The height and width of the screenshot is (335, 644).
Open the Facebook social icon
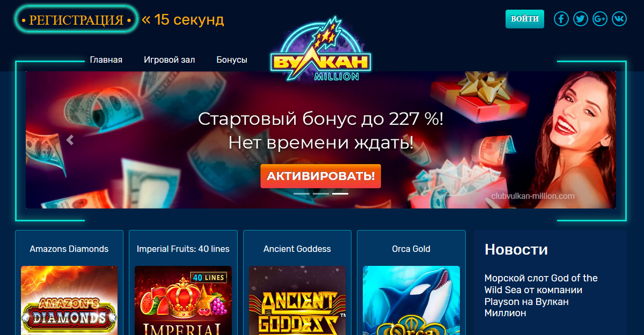pos(561,19)
